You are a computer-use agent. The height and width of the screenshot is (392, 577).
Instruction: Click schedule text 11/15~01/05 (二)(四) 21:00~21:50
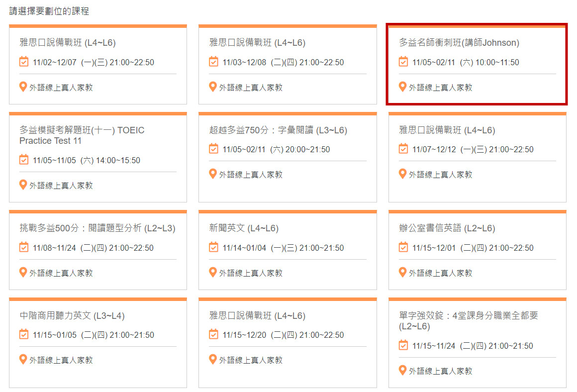tap(94, 335)
